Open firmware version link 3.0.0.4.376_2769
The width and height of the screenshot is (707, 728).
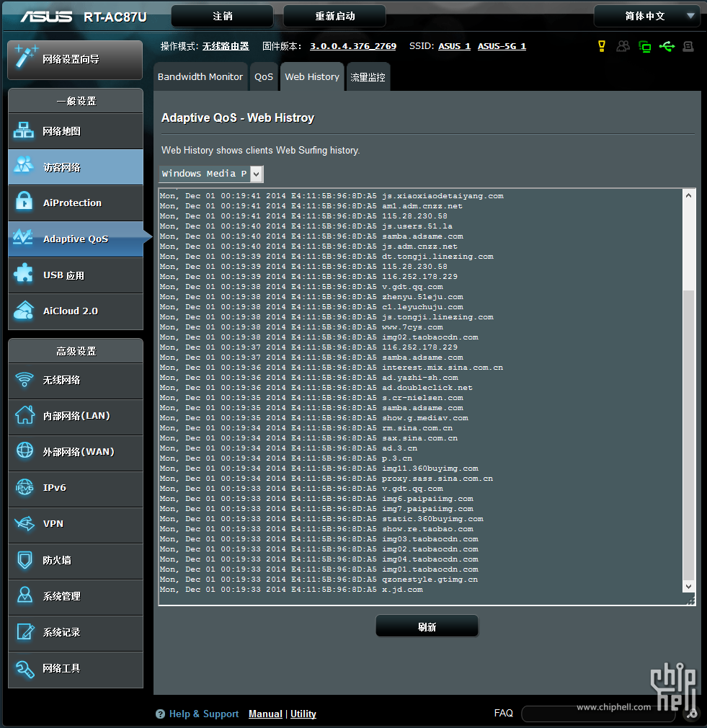coord(353,46)
